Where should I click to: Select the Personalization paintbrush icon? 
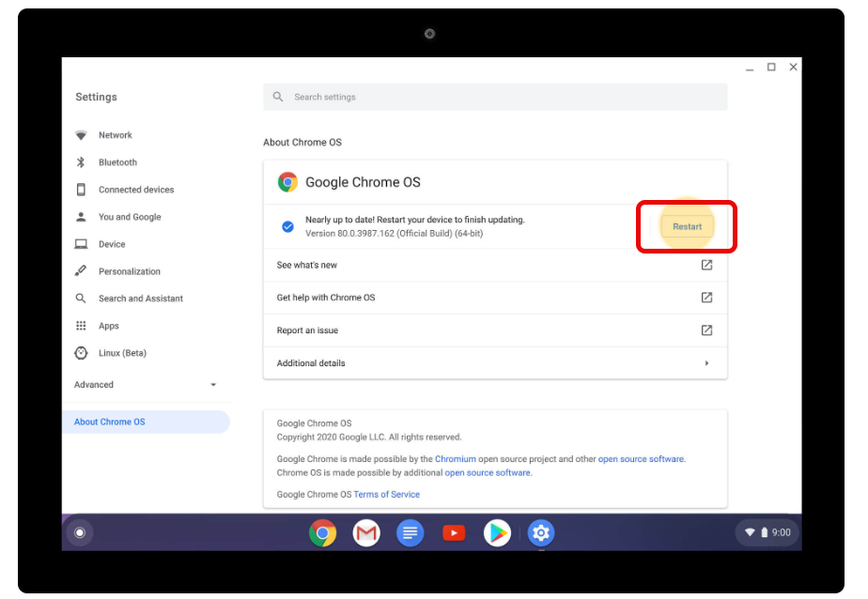click(81, 270)
